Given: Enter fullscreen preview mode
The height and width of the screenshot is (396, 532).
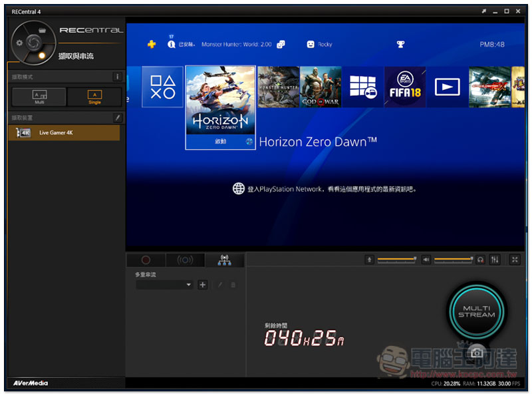Looking at the screenshot, I should click(x=515, y=260).
